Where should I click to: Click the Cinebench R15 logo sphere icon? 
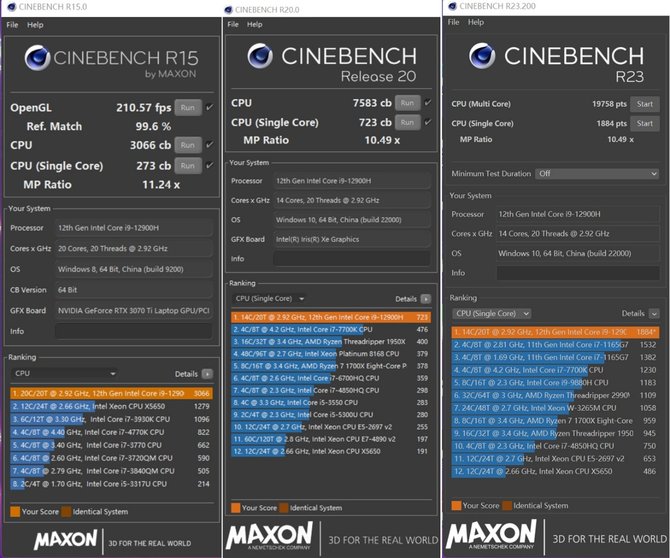coord(37,58)
